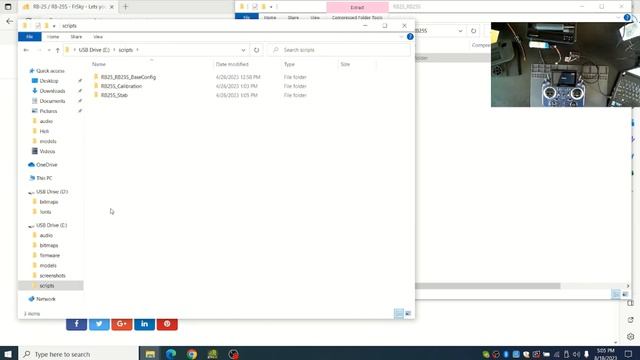Click USB Drive (E:) in address breadcrumb

point(94,50)
